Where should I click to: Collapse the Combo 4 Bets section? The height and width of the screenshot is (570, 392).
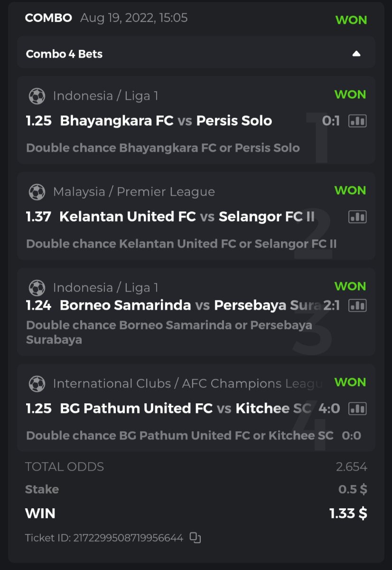click(356, 54)
